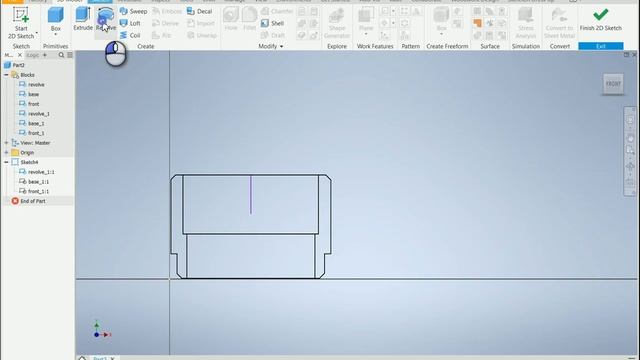640x360 pixels.
Task: Expand the View: Master node
Action: pyautogui.click(x=6, y=143)
